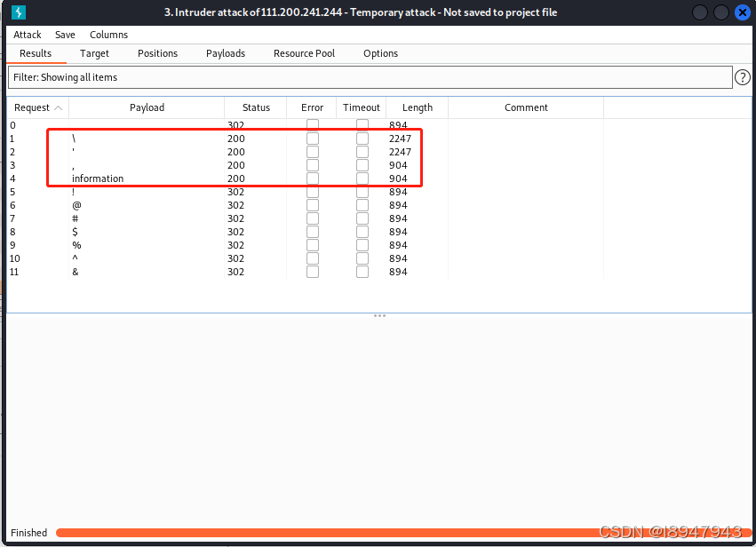
Task: Toggle Error checkbox for information payload row
Action: coord(313,178)
